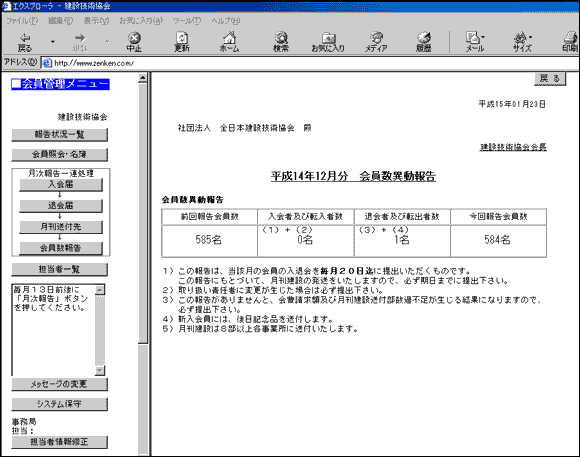Click the 担当者一覧 button
Screen dimensions: 580x457
pyautogui.click(x=60, y=269)
